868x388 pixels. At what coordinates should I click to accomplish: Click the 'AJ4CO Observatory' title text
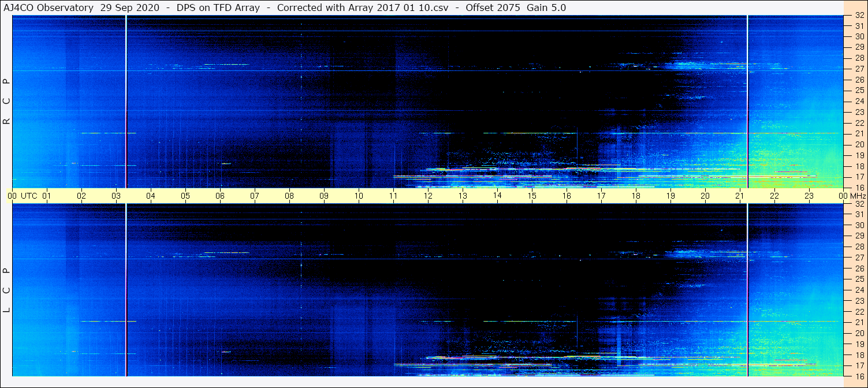pos(48,8)
